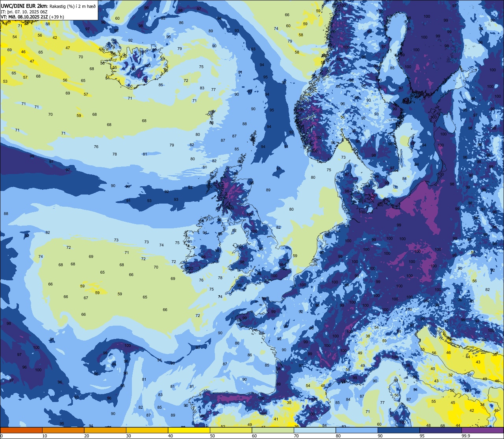Click the 'VT: Mið. 08.10.2025 21Z' valid time
The height and width of the screenshot is (439, 504).
pos(24,17)
